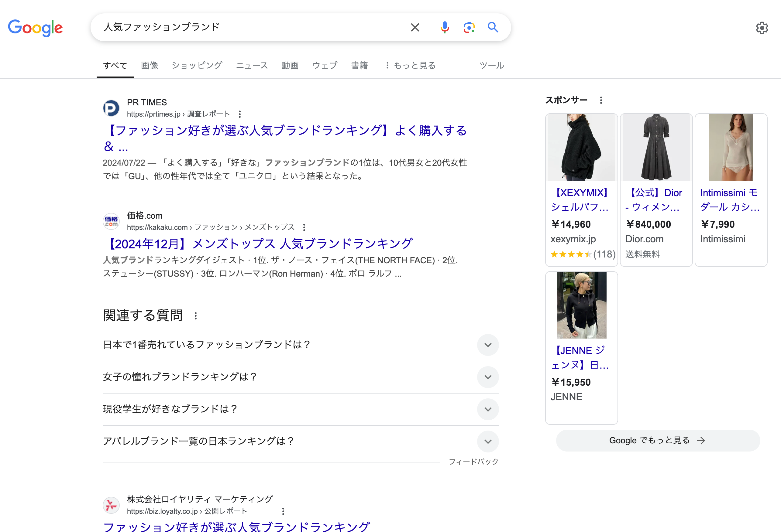This screenshot has width=781, height=532.
Task: Expand 現役学生が好きなブランドは？
Action: pos(301,409)
